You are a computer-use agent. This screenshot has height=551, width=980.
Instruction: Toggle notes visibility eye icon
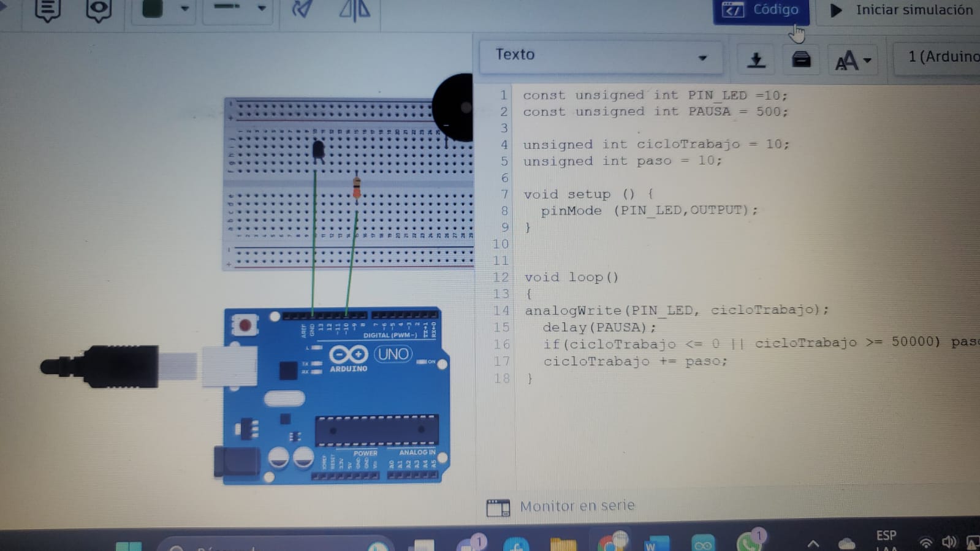(x=98, y=10)
